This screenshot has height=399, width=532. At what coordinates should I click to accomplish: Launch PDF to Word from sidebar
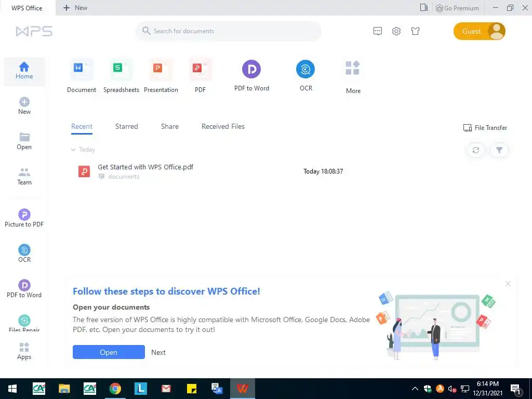(x=24, y=289)
